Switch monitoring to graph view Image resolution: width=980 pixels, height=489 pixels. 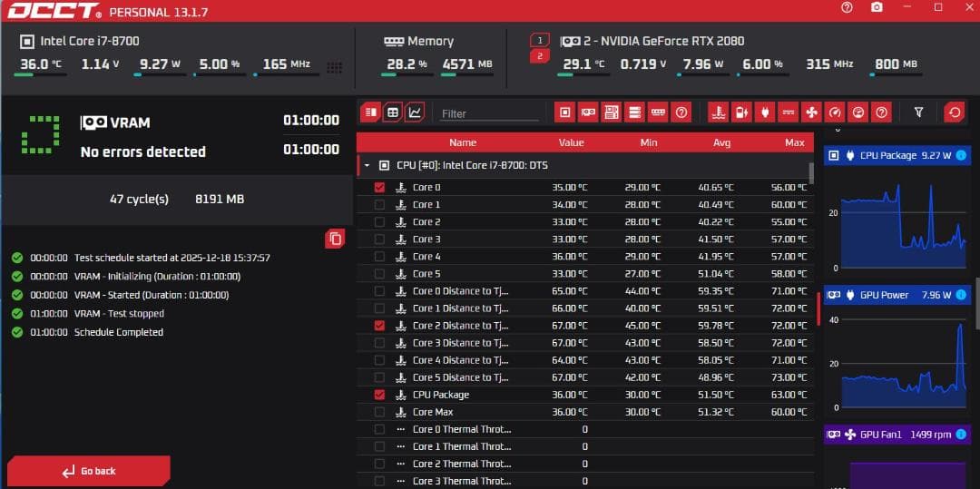(415, 112)
